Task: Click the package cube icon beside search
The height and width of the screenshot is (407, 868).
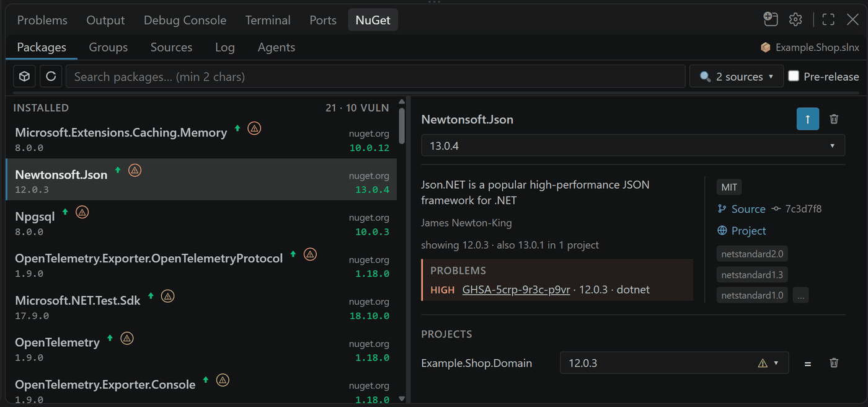Action: click(x=25, y=76)
